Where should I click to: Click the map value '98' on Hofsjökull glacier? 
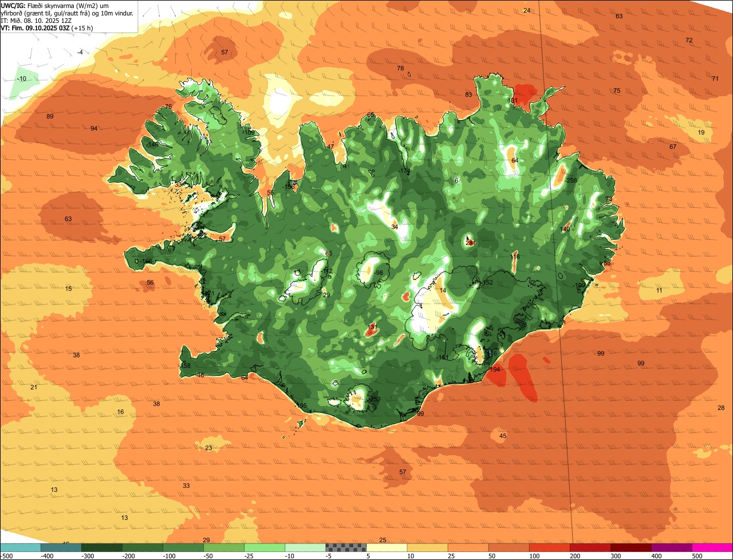click(379, 273)
